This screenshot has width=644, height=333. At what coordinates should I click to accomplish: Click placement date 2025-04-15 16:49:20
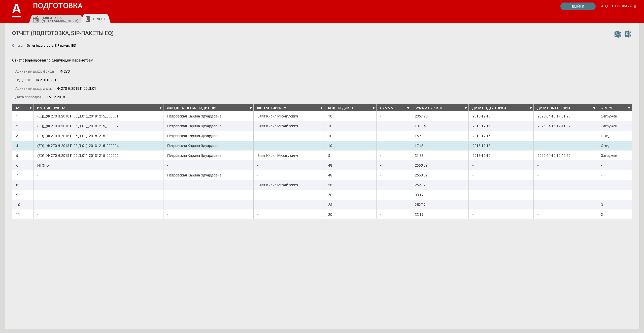pos(554,156)
